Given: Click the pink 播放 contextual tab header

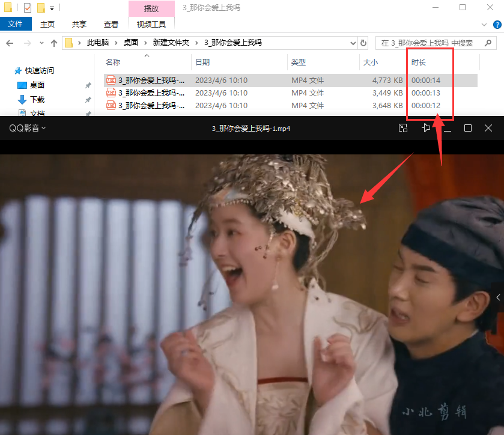Looking at the screenshot, I should (x=151, y=8).
